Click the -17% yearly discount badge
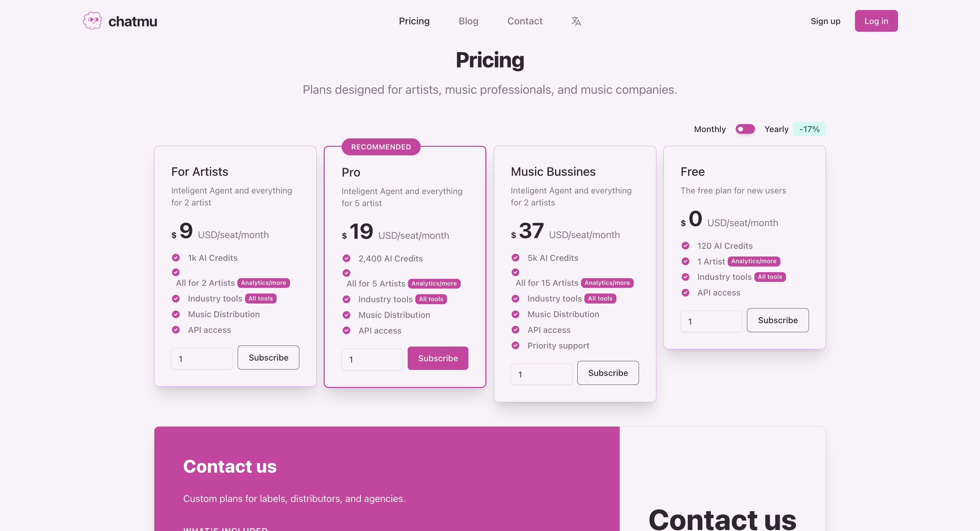980x531 pixels. [x=810, y=129]
